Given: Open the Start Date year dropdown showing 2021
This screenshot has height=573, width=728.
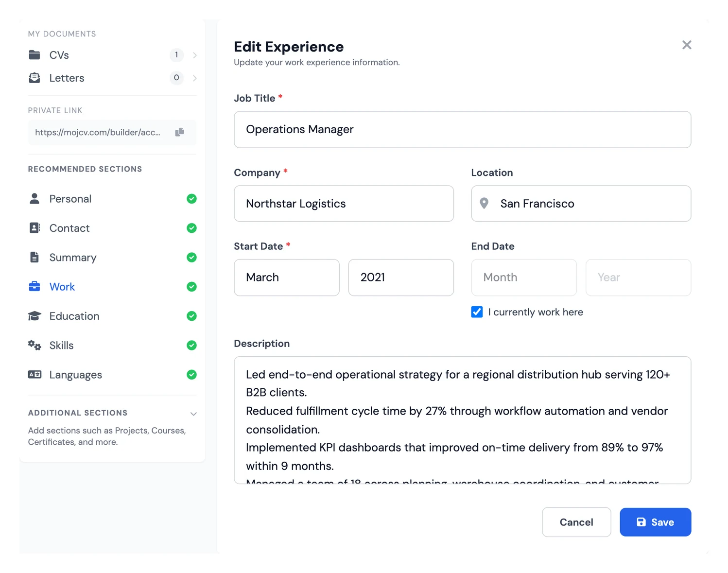Looking at the screenshot, I should [401, 278].
